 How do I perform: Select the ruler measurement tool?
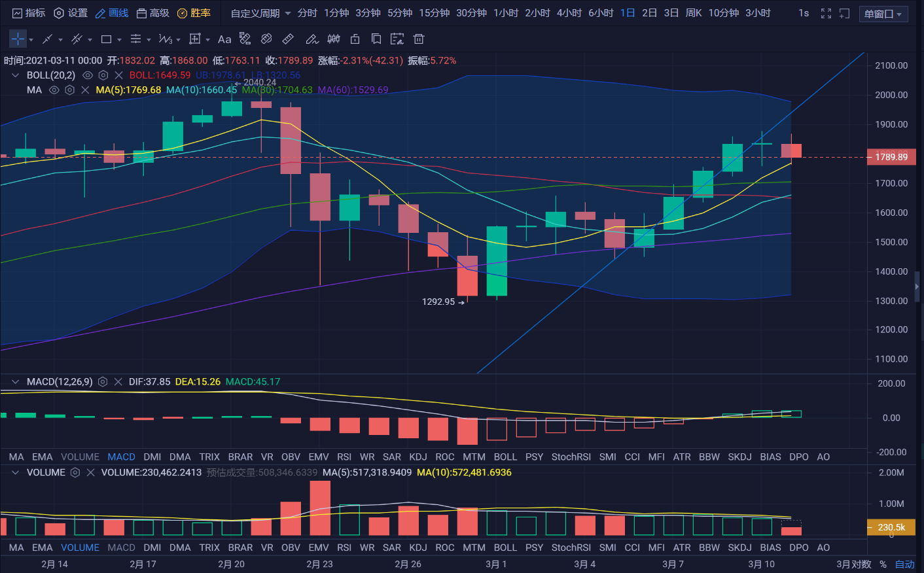click(288, 39)
